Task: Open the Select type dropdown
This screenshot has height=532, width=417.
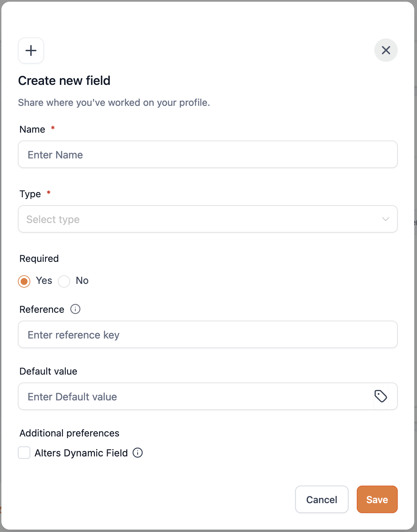Action: [x=200, y=219]
